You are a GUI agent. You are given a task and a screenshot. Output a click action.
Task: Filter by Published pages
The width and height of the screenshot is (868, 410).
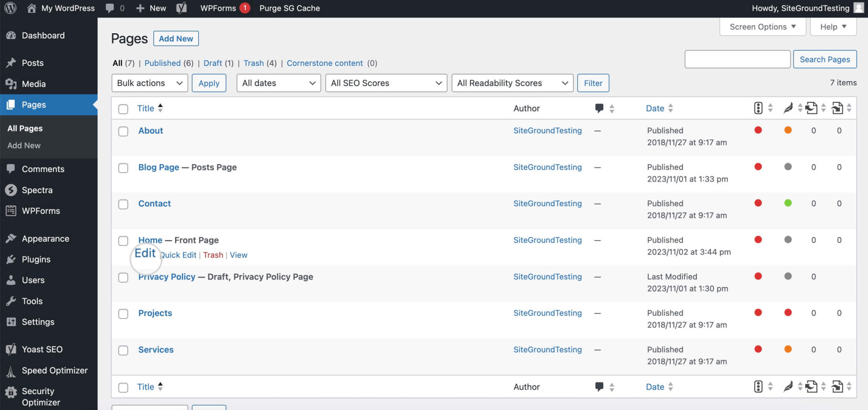click(162, 63)
